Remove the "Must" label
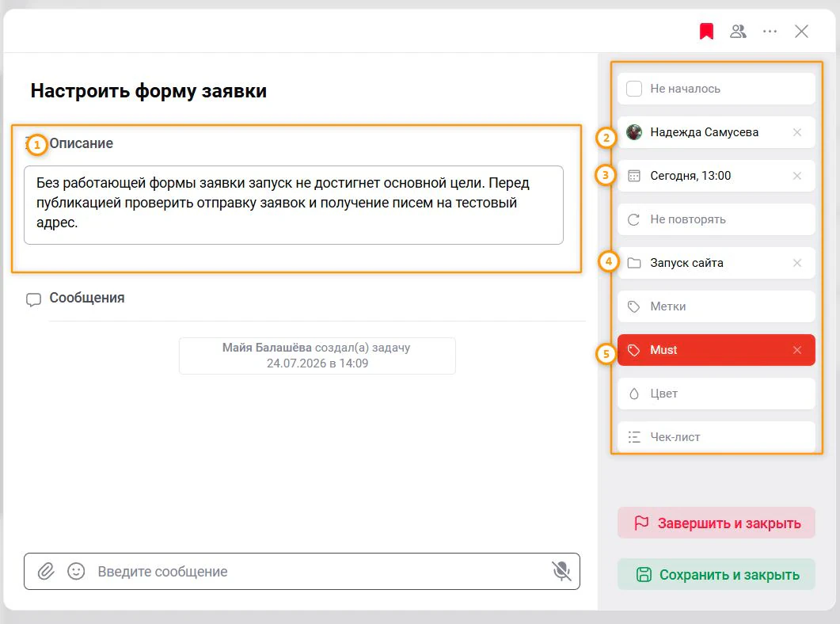The width and height of the screenshot is (840, 624). 796,350
